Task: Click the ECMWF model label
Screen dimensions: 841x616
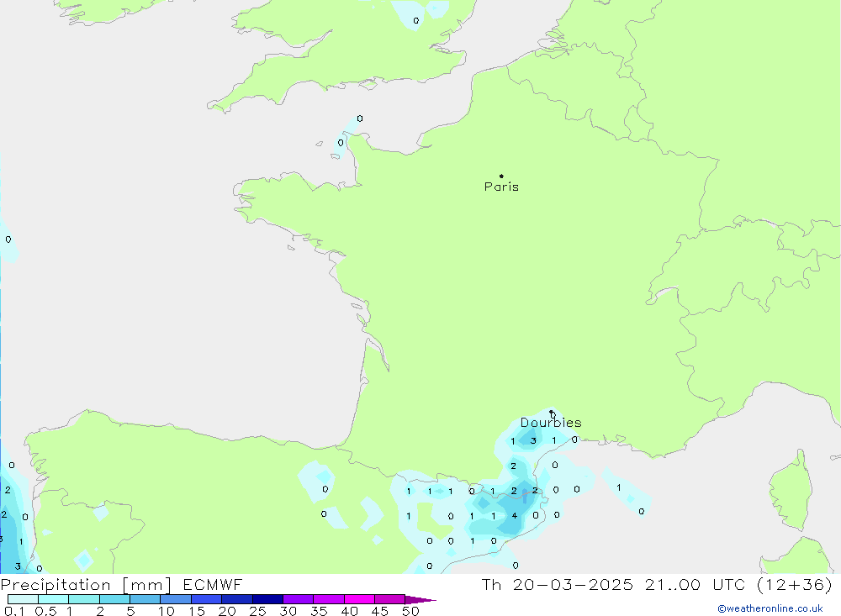Action: (213, 584)
